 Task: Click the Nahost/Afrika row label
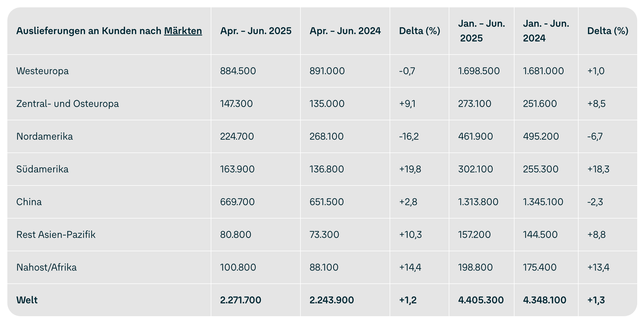[46, 267]
